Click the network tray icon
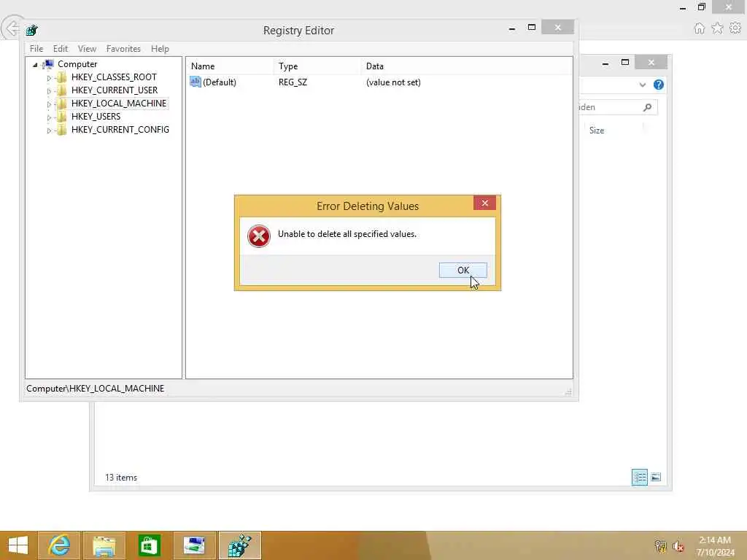This screenshot has height=560, width=747. 660,546
